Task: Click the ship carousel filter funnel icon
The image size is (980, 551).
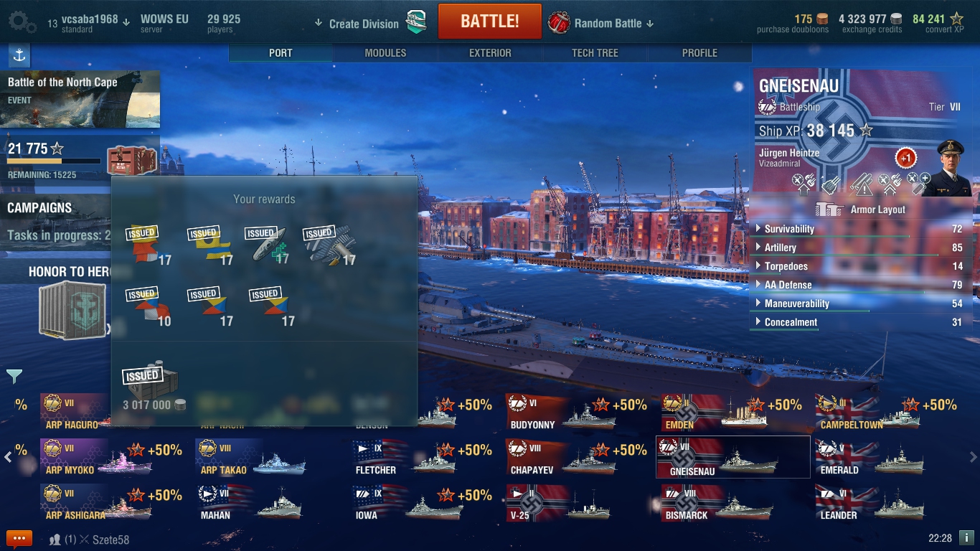Action: [x=14, y=376]
